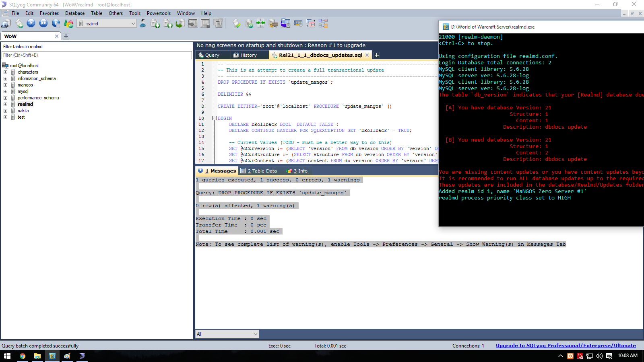Open File Explorer from the taskbar
644x362 pixels.
coord(37,356)
